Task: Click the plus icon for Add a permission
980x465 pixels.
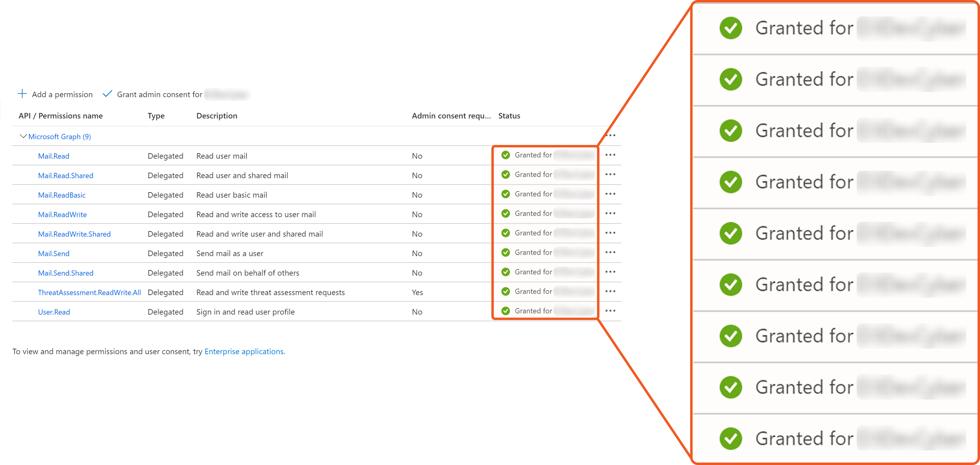Action: pos(22,94)
